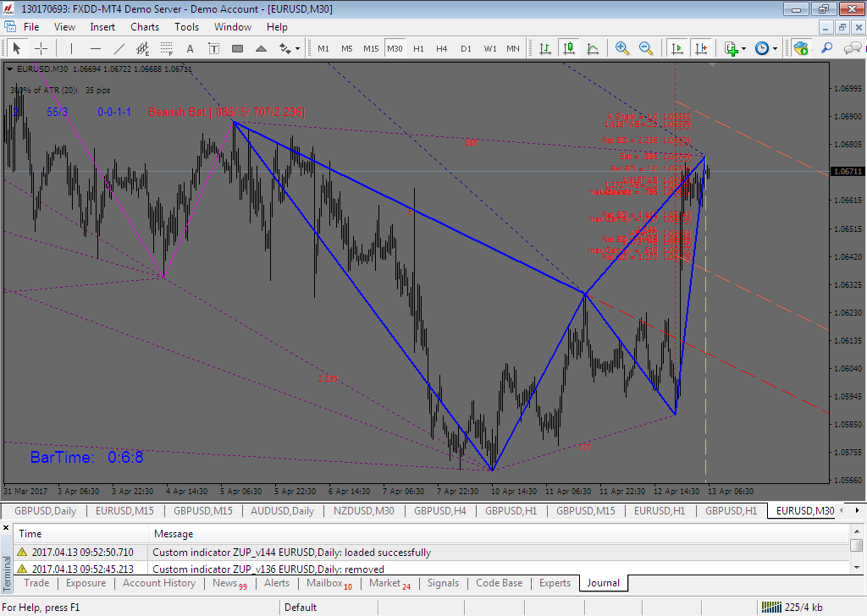Toggle chart auto scroll
Image resolution: width=867 pixels, height=616 pixels.
677,48
